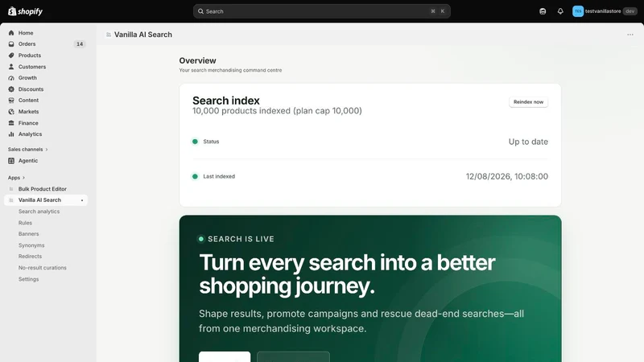Open Bulk Product Editor app
The image size is (644, 362).
43,189
